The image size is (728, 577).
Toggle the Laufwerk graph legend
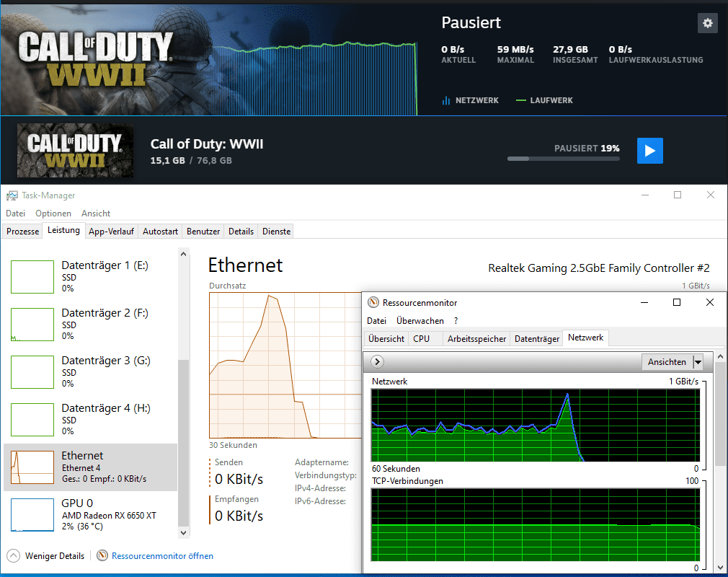click(544, 100)
